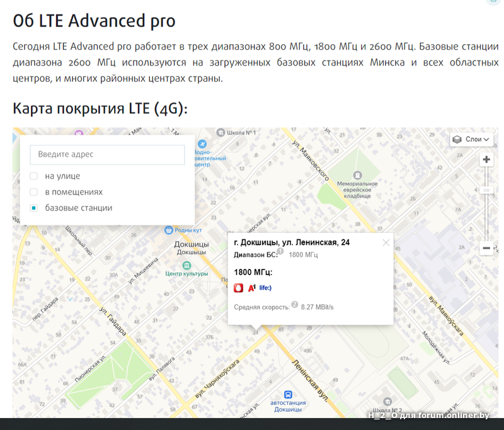Click the 'пер. Гайдара' street label
This screenshot has height=430, width=504.
(x=45, y=309)
